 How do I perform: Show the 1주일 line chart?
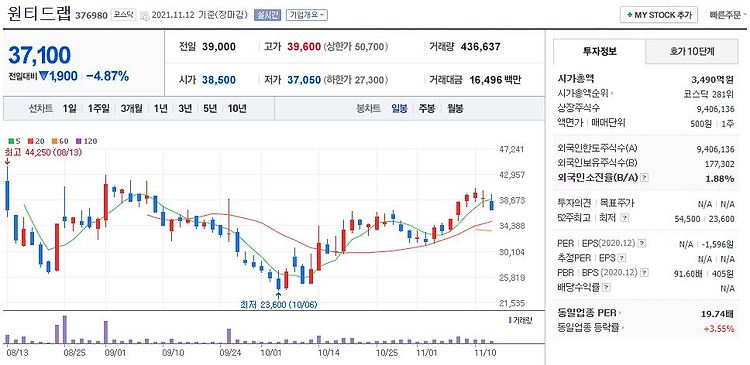click(x=99, y=109)
